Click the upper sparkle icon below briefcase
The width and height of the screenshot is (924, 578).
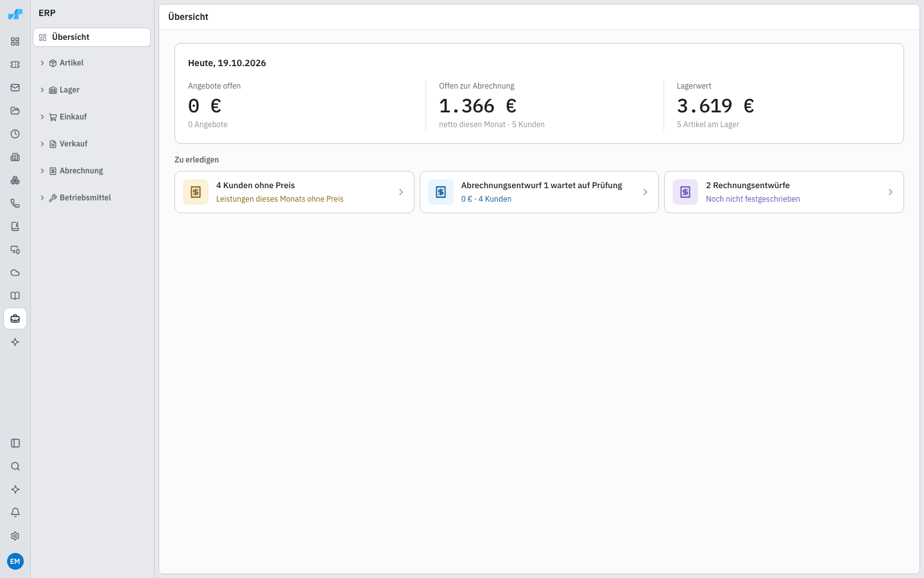[x=15, y=342]
